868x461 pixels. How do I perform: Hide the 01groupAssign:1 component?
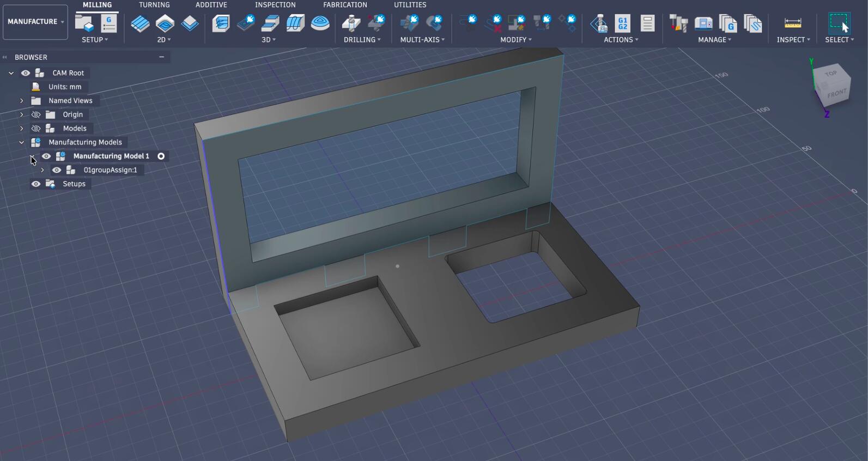point(57,170)
